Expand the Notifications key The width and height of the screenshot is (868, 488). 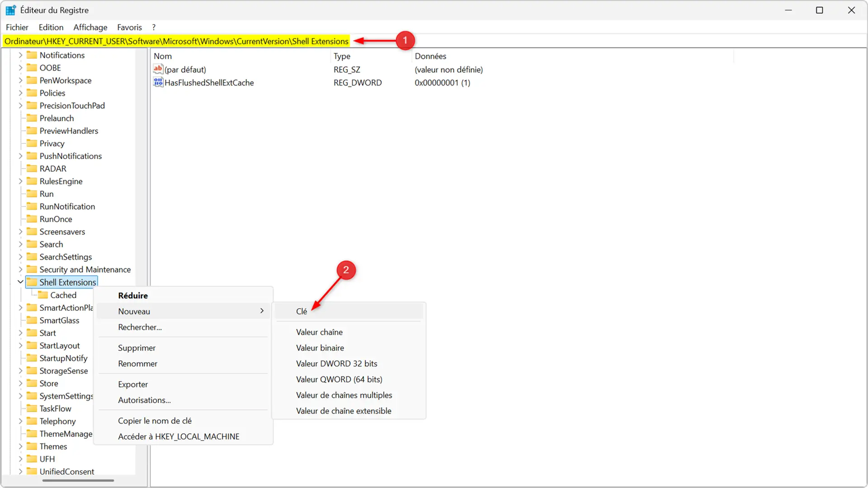pyautogui.click(x=20, y=55)
